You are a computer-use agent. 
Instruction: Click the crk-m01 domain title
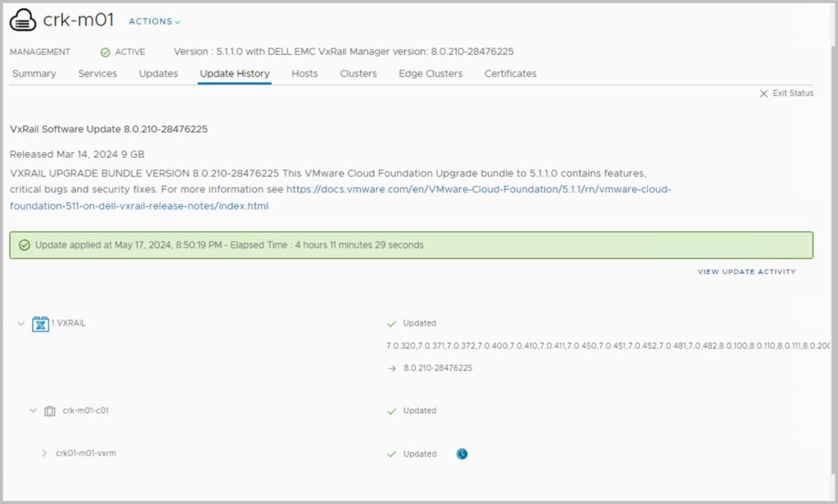click(79, 20)
